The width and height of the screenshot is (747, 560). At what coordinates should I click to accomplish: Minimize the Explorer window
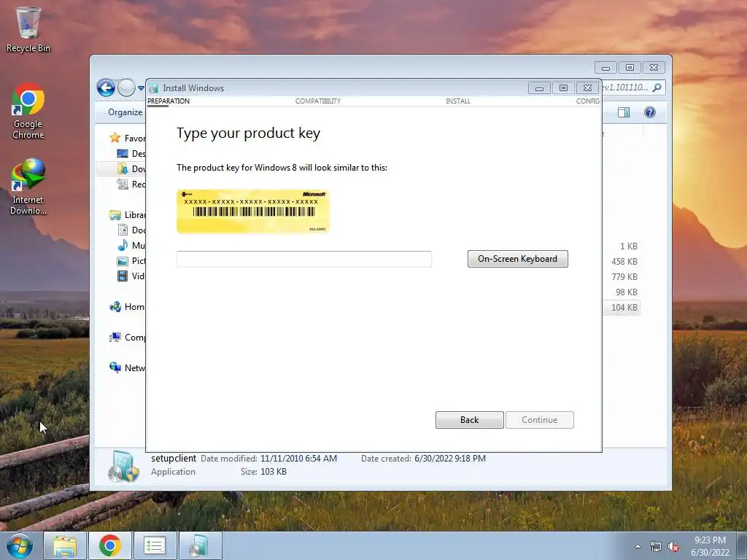pos(605,68)
